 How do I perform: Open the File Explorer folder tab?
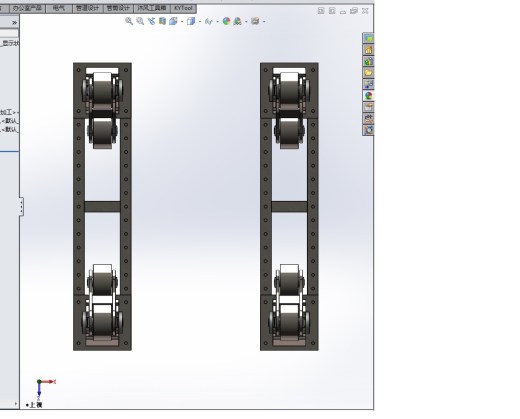[x=368, y=73]
